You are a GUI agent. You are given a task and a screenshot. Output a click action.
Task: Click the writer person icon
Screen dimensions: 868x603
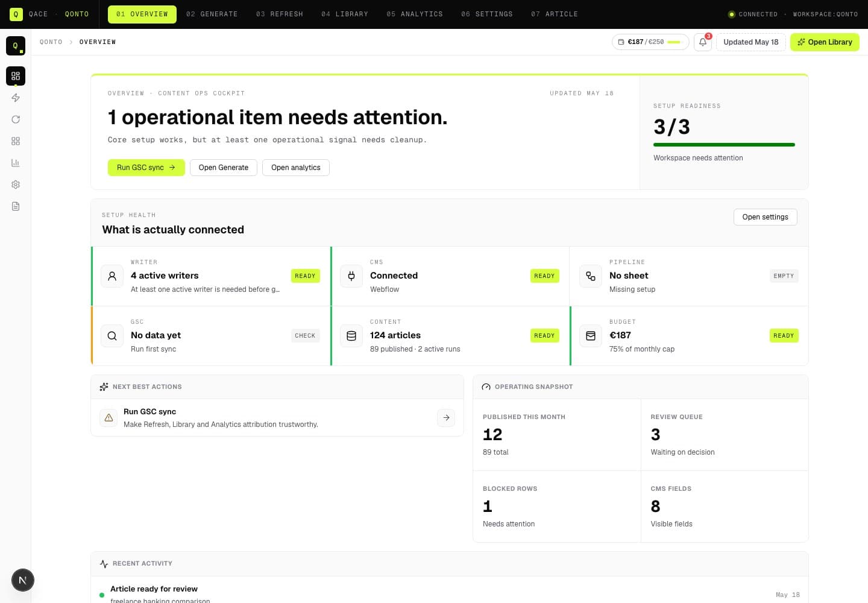tap(112, 276)
